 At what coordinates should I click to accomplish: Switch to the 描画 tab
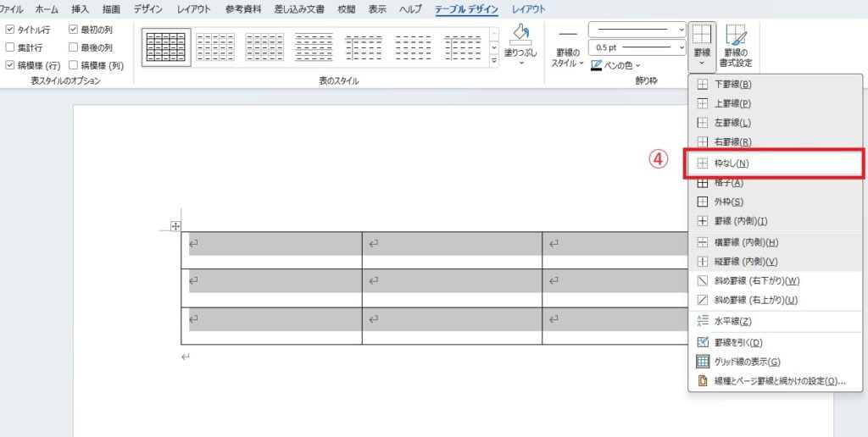click(x=111, y=8)
